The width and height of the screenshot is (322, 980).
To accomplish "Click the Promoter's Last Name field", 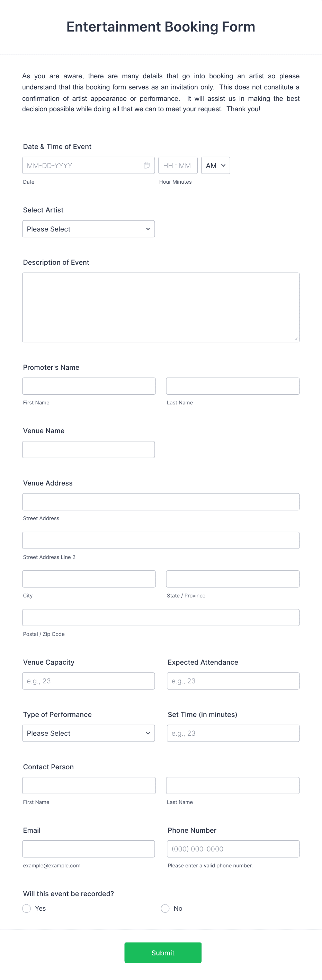I will click(x=232, y=386).
